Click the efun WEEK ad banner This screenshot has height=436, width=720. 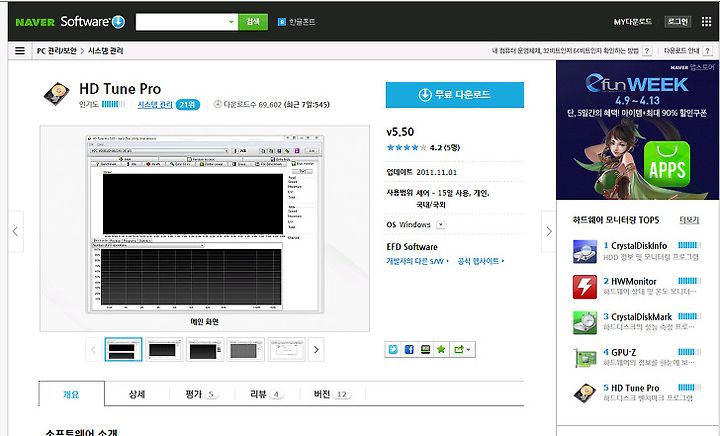point(638,130)
